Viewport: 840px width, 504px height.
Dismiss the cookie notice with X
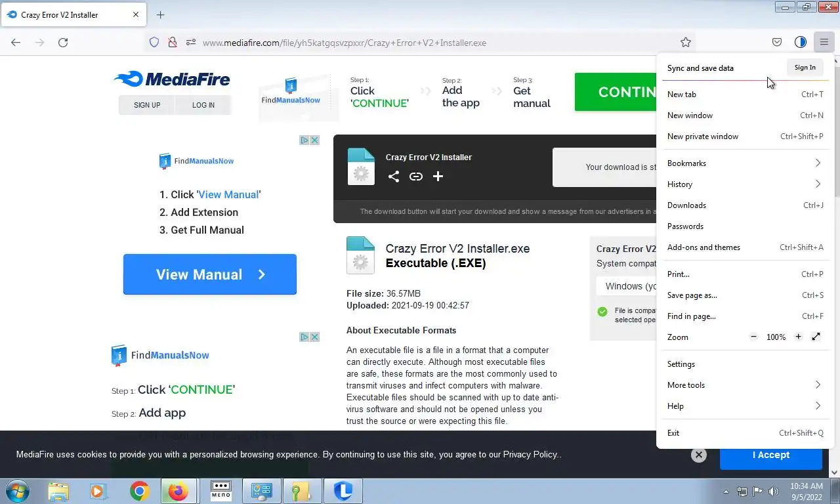click(699, 455)
